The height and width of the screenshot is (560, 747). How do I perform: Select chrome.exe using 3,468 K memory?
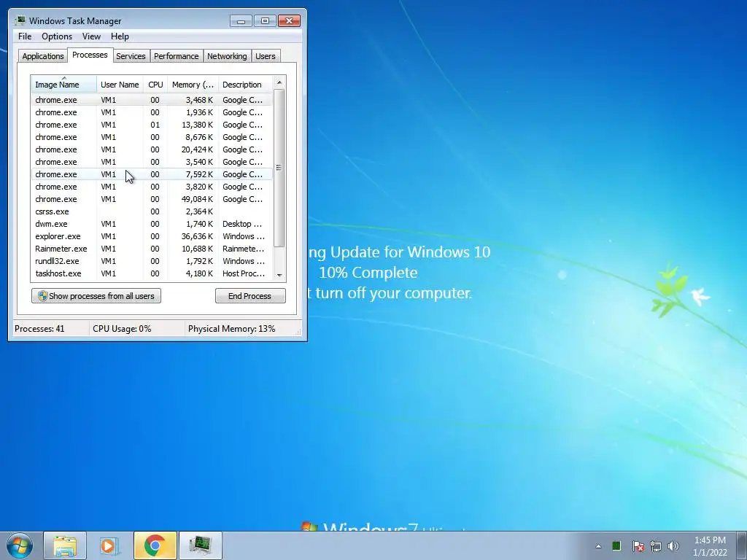152,100
